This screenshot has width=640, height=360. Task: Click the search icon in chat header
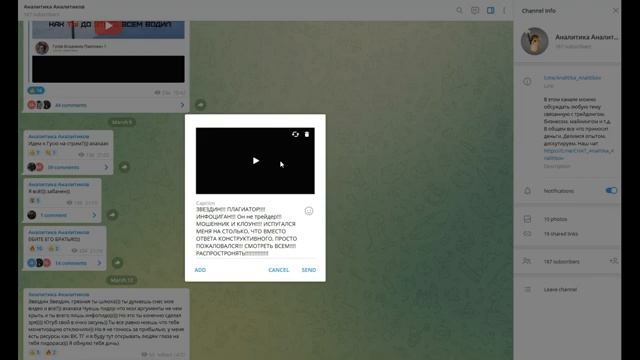459,11
